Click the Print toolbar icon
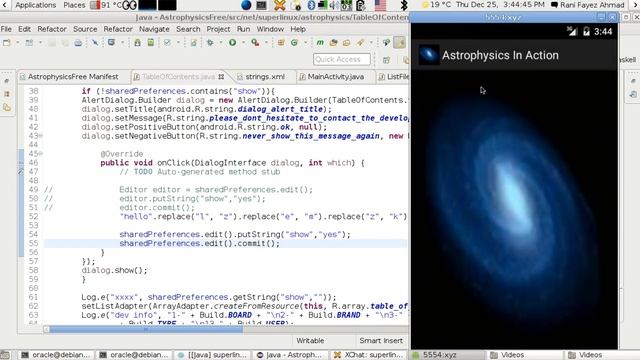The height and width of the screenshot is (360, 640). click(78, 42)
